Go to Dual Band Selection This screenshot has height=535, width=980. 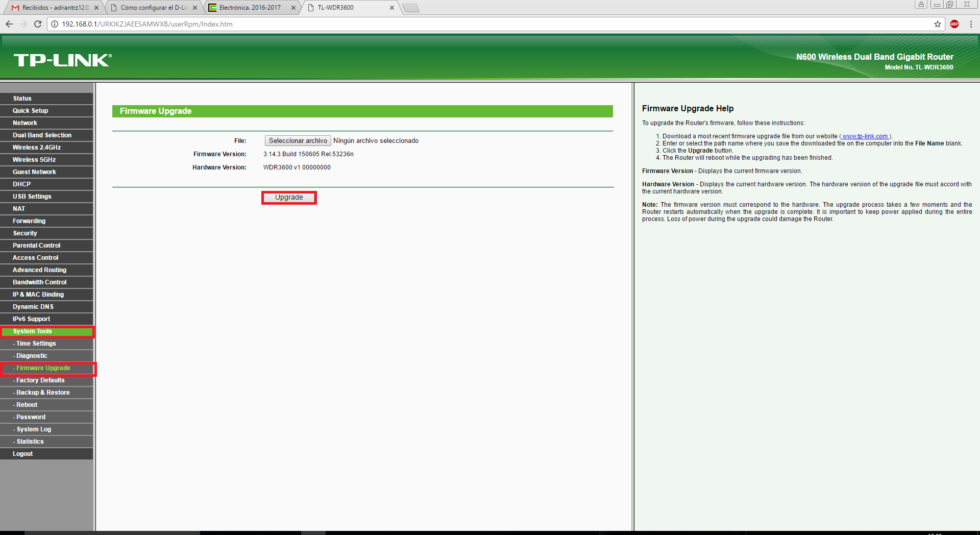point(46,135)
